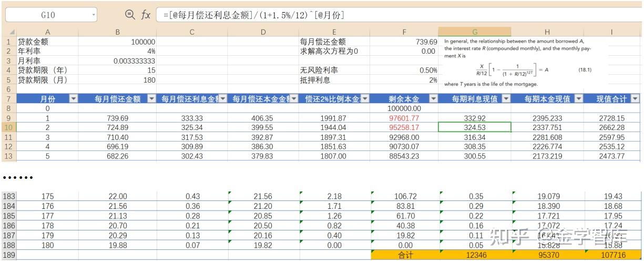Click orange total cell 12346
The width and height of the screenshot is (644, 262).
click(476, 254)
